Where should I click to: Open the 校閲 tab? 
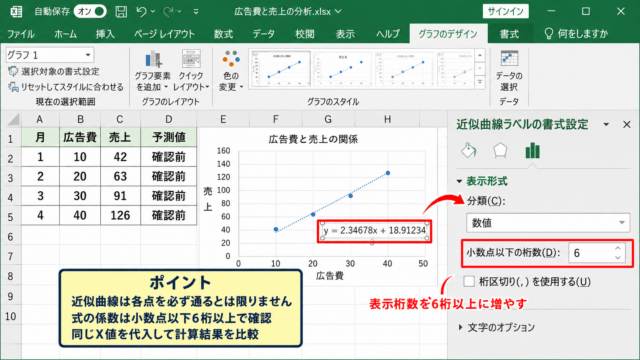pos(304,34)
